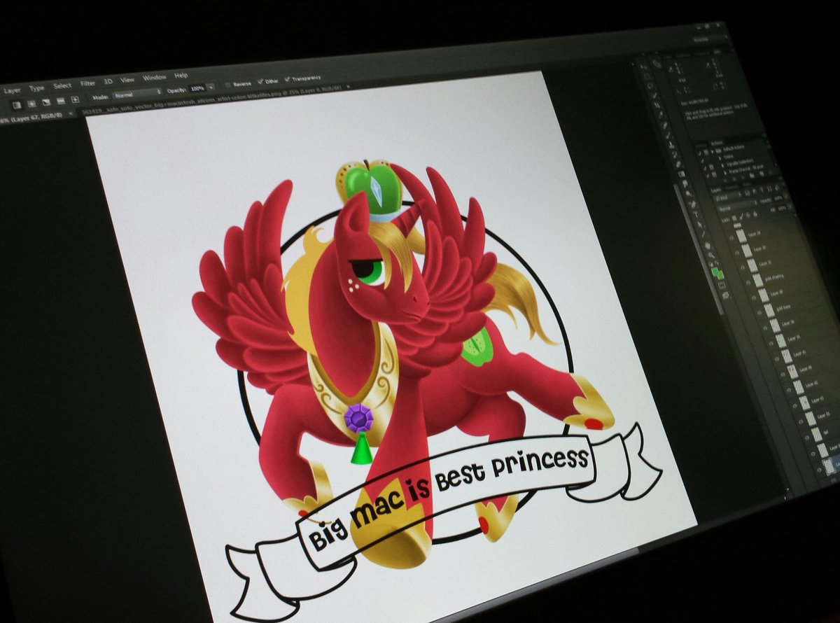Select the Line tool below Path Selection
The height and width of the screenshot is (623, 840).
click(x=703, y=234)
